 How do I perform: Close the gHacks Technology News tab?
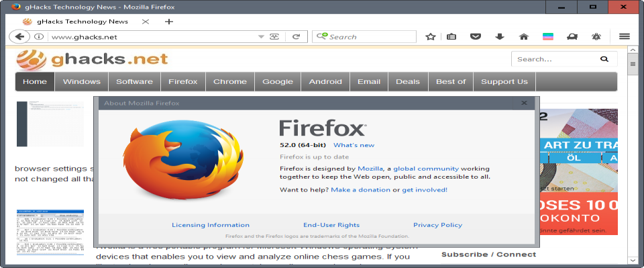pyautogui.click(x=146, y=21)
